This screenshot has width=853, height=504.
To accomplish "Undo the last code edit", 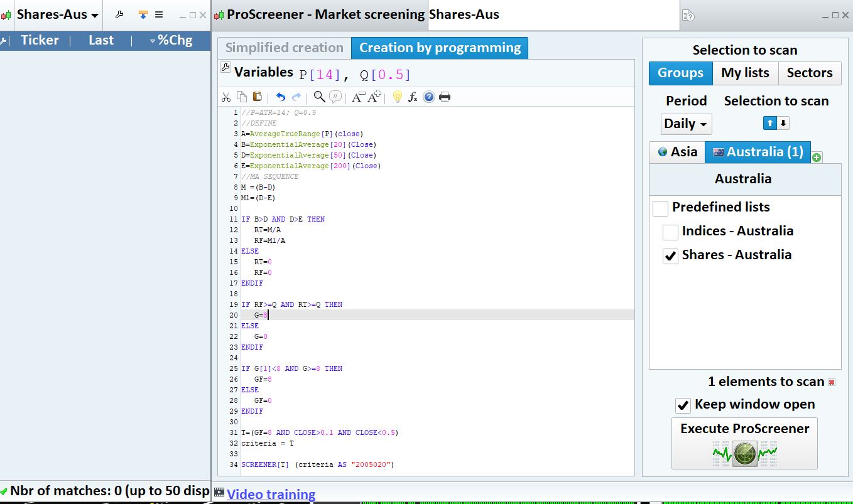I will pyautogui.click(x=281, y=97).
